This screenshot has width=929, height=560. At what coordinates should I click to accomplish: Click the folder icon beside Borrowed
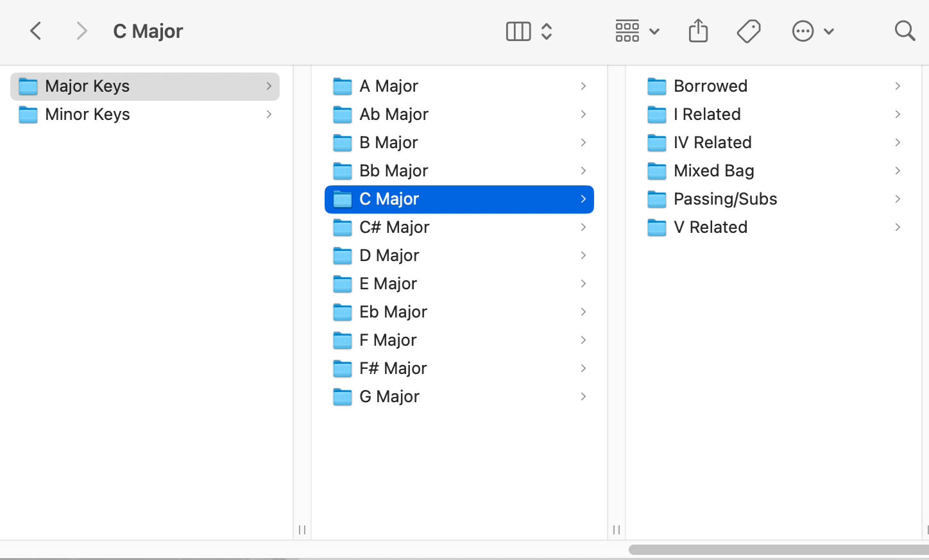tap(657, 86)
